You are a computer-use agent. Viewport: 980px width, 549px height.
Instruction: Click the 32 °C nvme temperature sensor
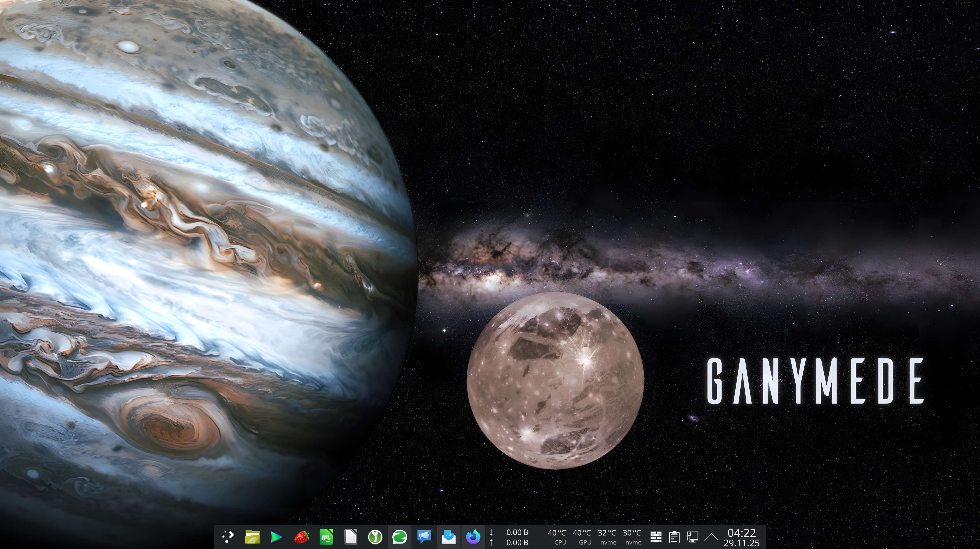(x=607, y=537)
